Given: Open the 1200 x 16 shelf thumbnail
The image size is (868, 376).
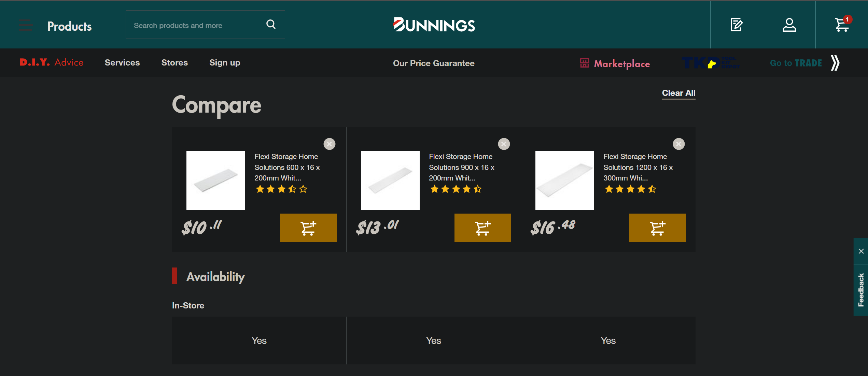Looking at the screenshot, I should coord(565,180).
